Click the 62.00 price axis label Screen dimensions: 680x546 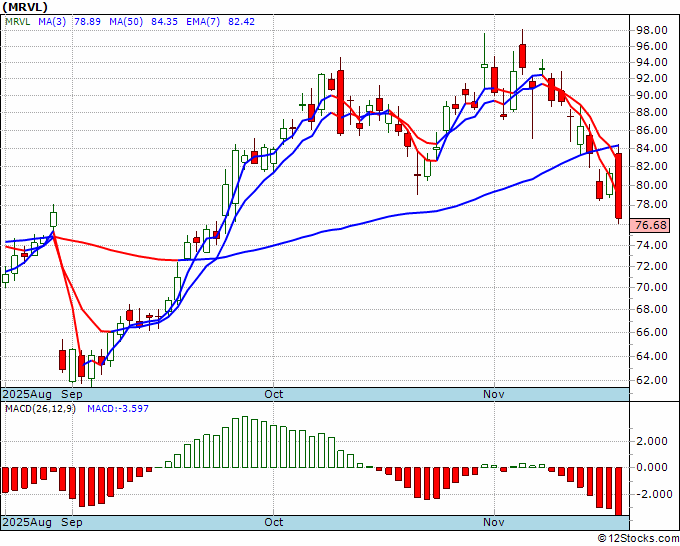click(x=651, y=380)
